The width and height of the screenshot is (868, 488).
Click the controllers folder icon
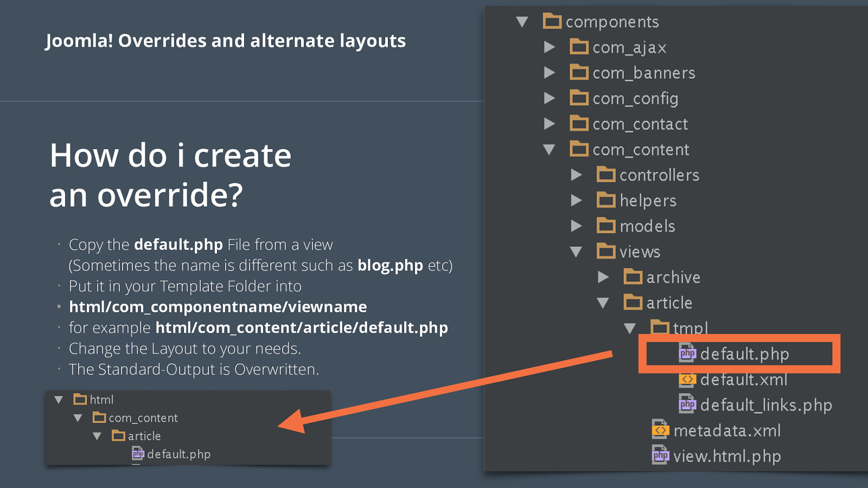[606, 174]
